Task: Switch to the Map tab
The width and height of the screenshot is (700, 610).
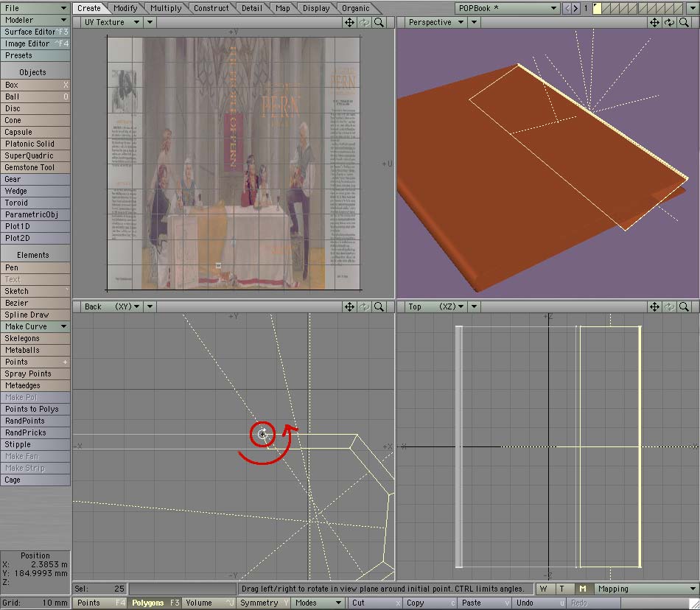Action: [282, 8]
